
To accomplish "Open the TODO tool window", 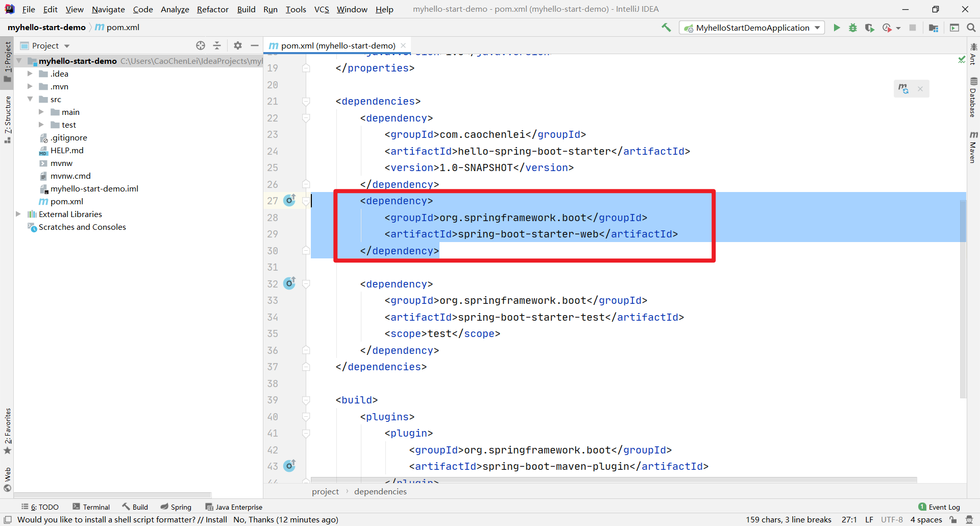I will pyautogui.click(x=40, y=507).
